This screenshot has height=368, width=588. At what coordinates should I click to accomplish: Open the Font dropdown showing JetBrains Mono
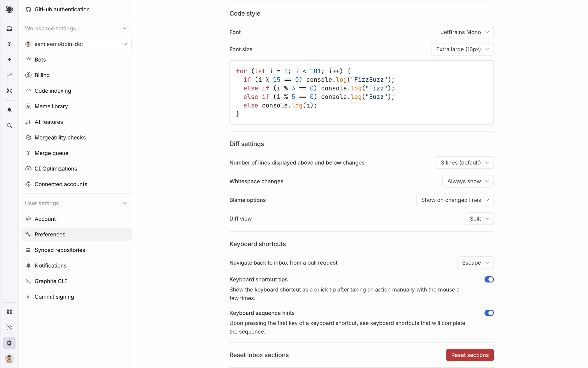pos(464,32)
